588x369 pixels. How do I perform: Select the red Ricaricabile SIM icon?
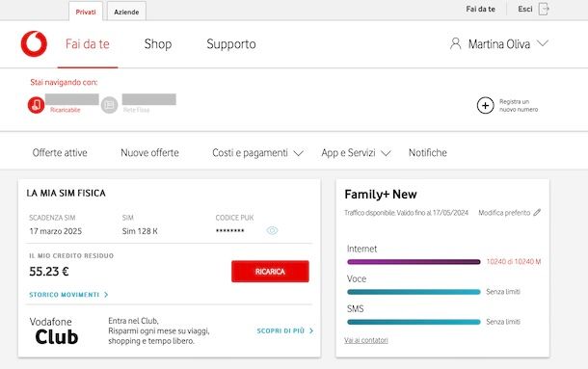click(x=36, y=105)
